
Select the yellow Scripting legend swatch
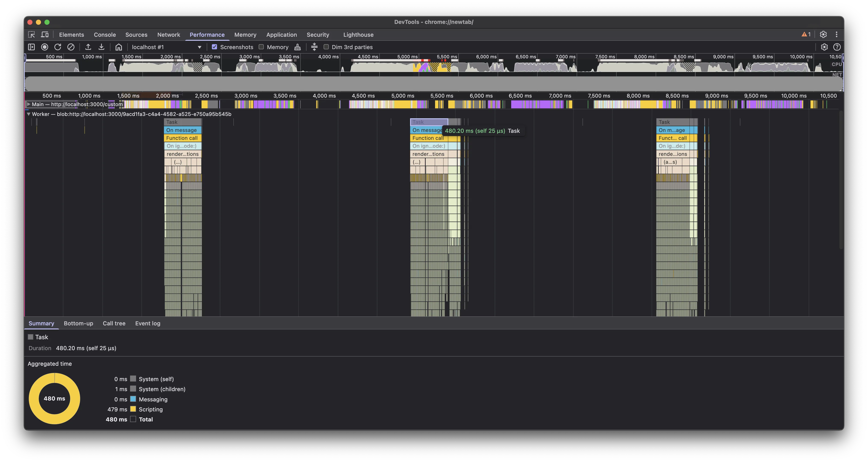[x=133, y=409]
